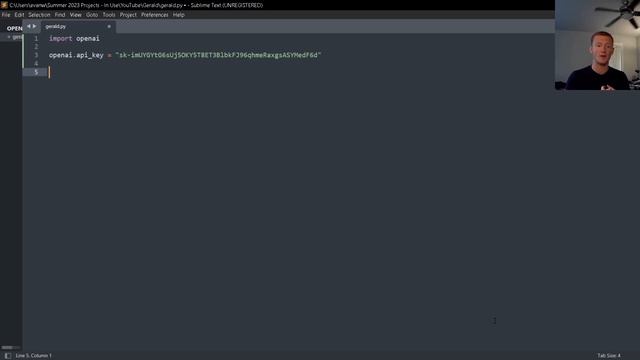
Task: Open the Selection menu
Action: [39, 15]
